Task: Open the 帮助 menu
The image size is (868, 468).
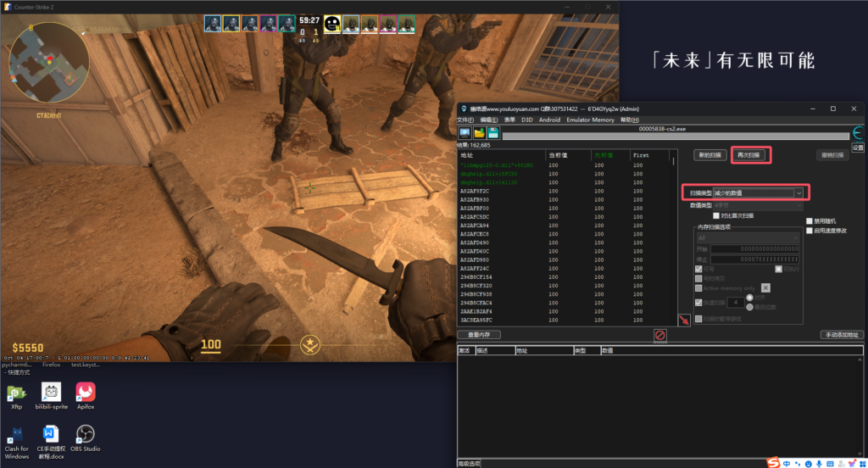Action: [630, 120]
